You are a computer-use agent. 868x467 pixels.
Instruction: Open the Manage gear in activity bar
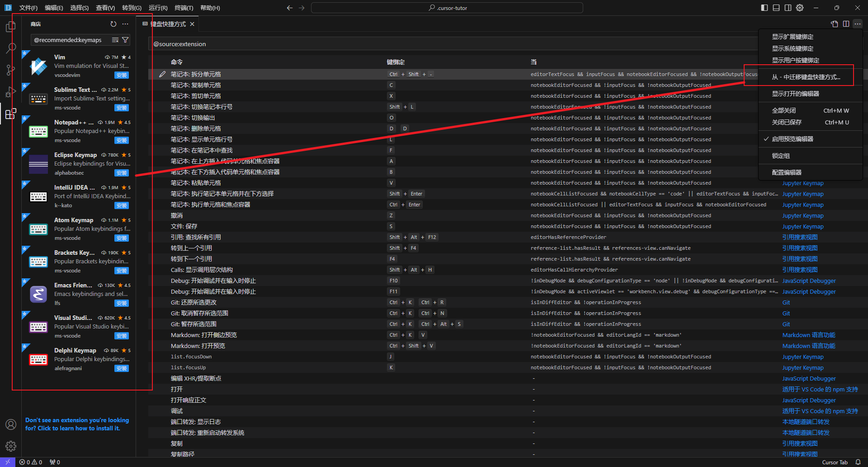[11, 446]
